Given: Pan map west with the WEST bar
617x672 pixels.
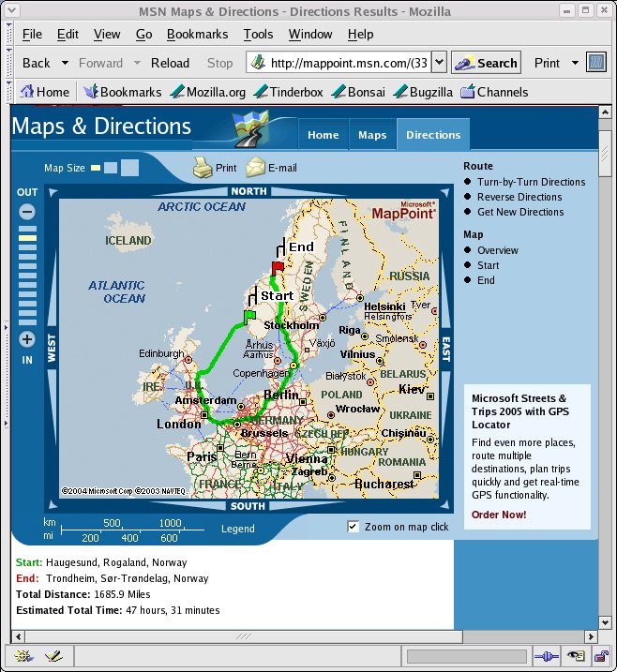Looking at the screenshot, I should point(52,349).
